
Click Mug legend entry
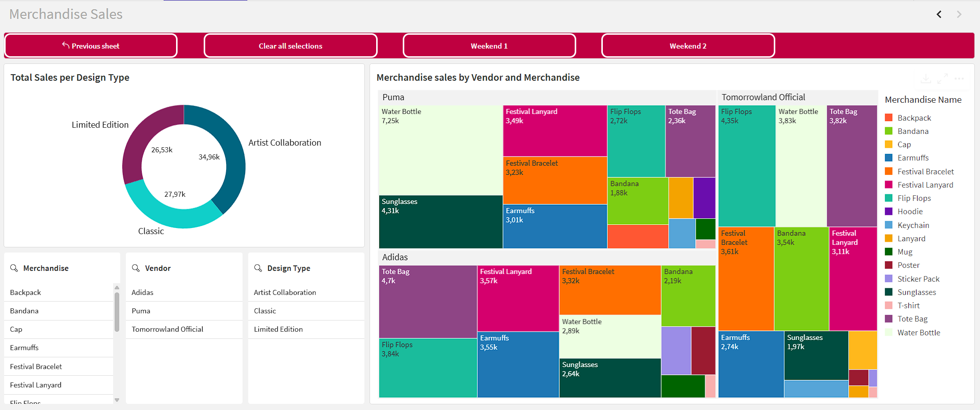[x=899, y=252]
